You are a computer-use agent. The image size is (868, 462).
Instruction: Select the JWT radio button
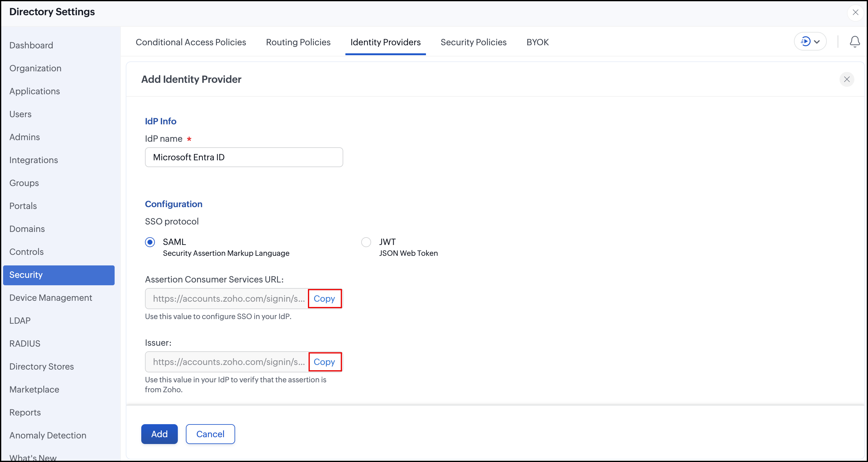(366, 242)
